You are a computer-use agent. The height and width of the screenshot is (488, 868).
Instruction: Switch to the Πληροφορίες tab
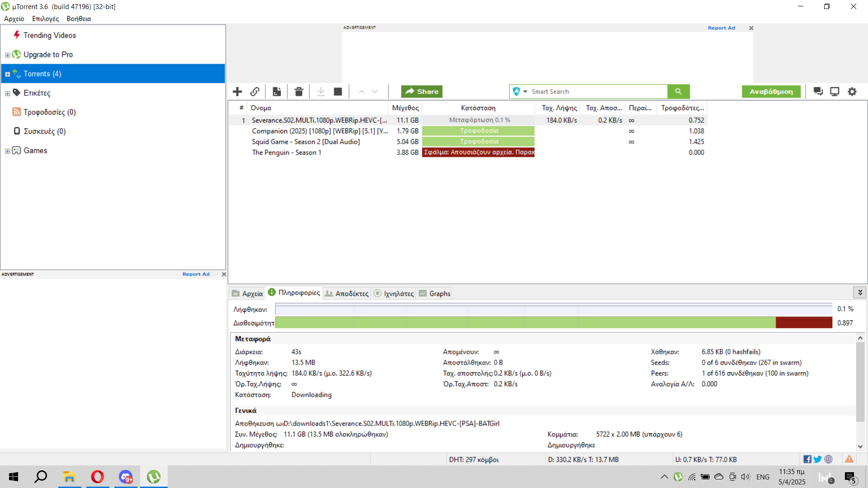click(x=294, y=292)
